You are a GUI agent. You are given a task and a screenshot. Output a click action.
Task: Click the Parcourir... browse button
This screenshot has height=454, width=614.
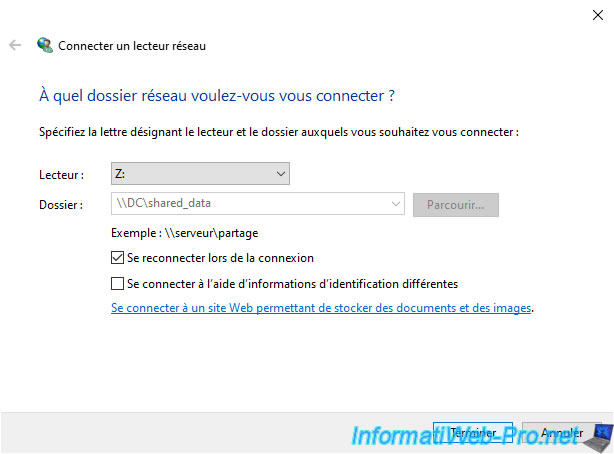(456, 205)
